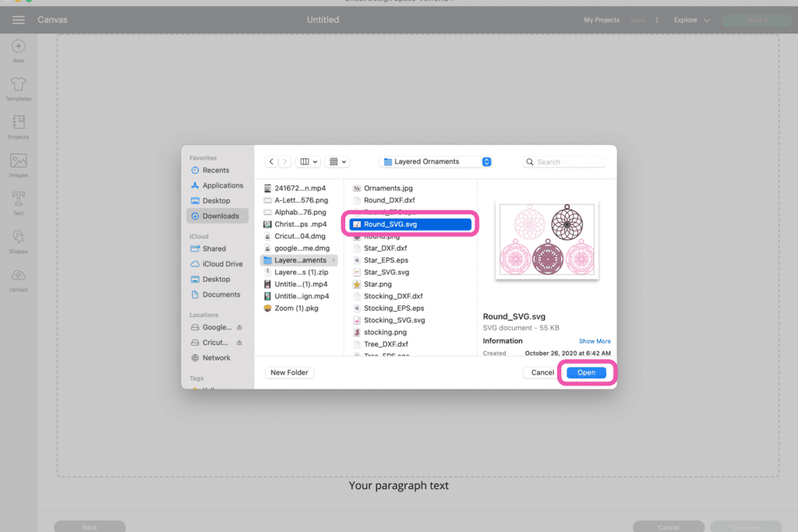Open the Shapes tool
This screenshot has height=532, width=798.
click(19, 241)
